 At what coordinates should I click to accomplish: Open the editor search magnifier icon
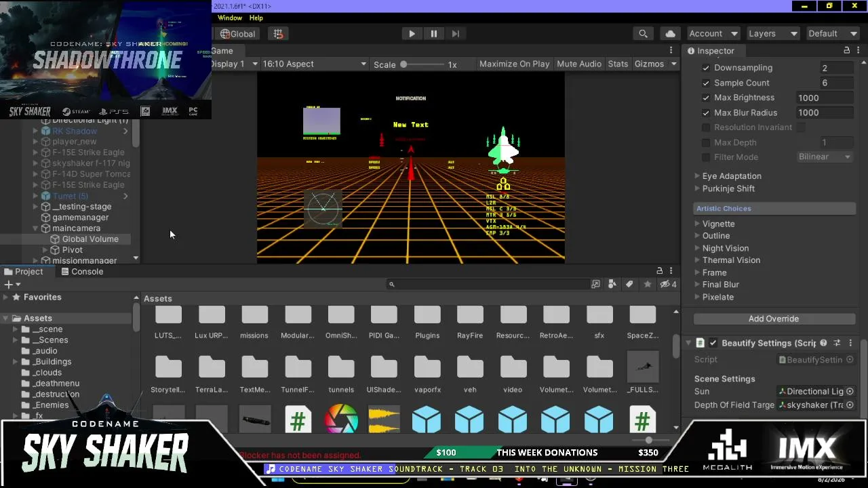pos(643,34)
